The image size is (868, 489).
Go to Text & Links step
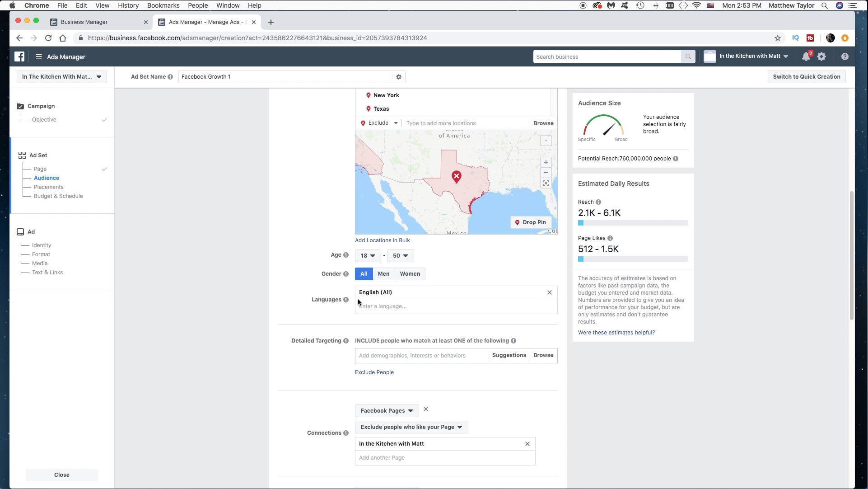click(x=47, y=273)
